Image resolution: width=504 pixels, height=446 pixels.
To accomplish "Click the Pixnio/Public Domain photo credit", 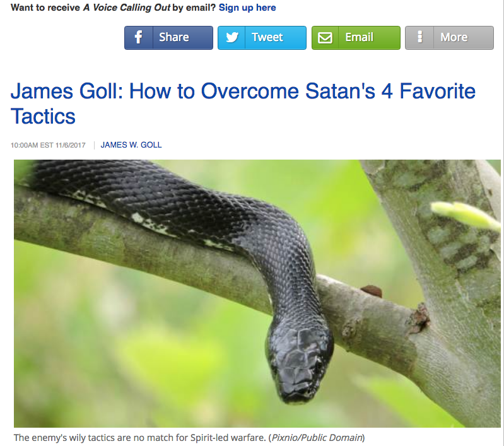I will click(x=317, y=438).
